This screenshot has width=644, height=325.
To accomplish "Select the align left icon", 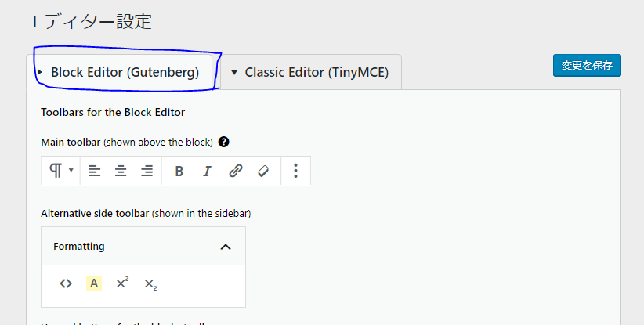I will [x=95, y=171].
